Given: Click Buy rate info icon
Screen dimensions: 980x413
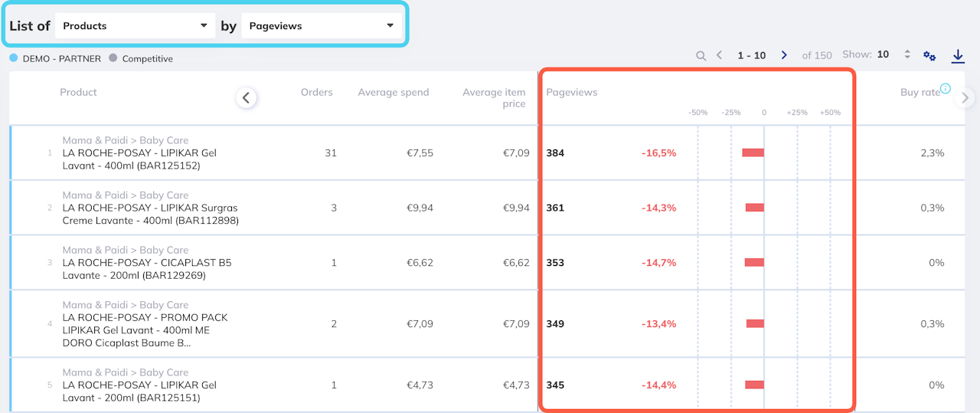Looking at the screenshot, I should click(x=946, y=88).
